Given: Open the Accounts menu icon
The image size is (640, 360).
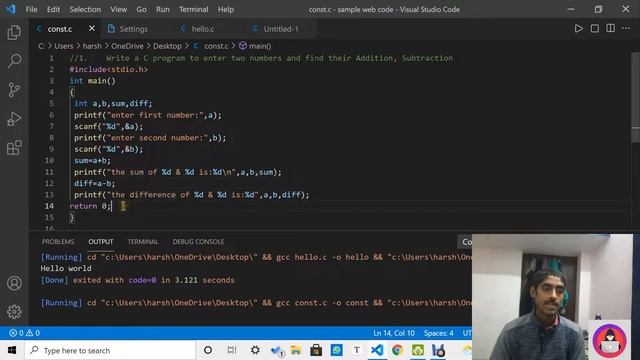Looking at the screenshot, I should pos(14,283).
